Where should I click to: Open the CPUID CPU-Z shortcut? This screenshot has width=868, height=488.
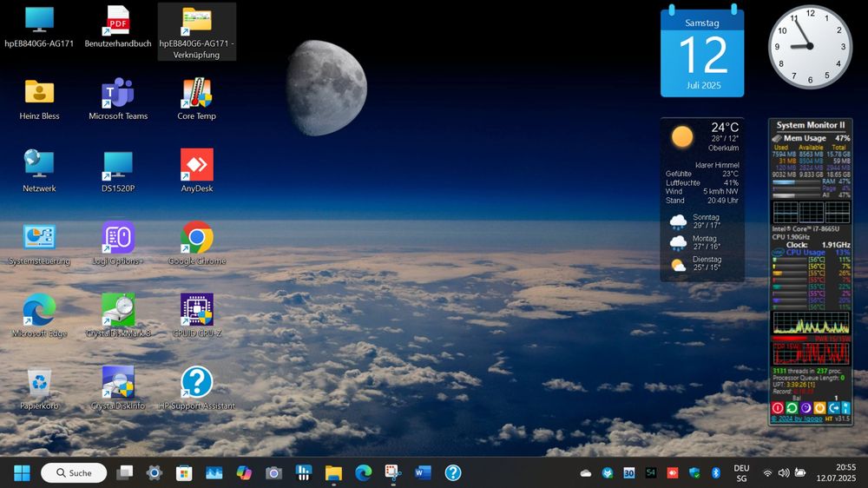[197, 310]
